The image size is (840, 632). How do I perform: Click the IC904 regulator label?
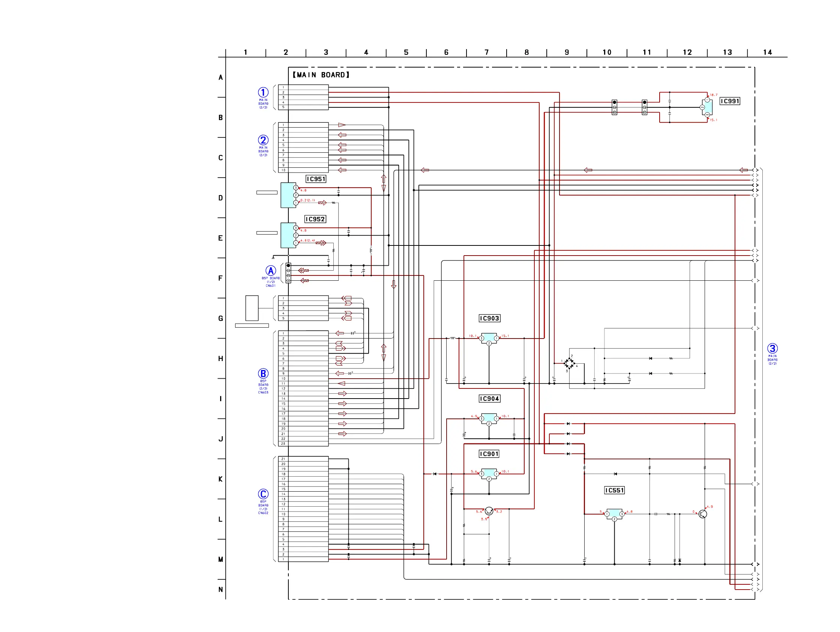489,399
